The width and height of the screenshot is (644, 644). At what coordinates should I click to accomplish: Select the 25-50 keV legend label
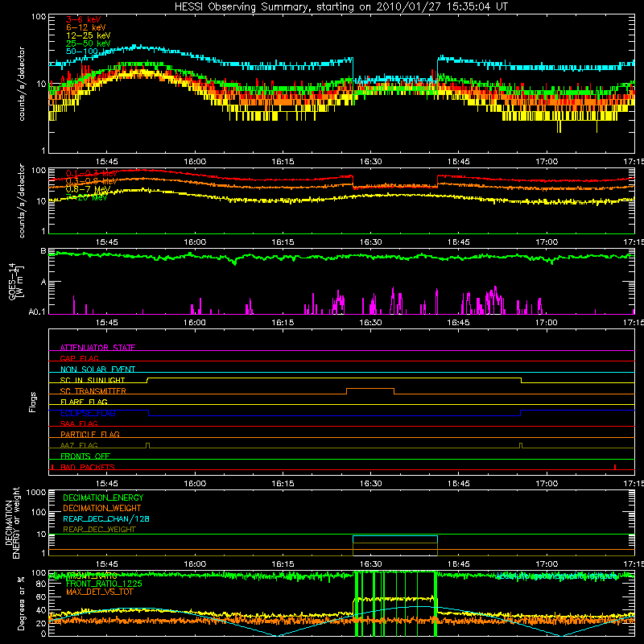pos(89,43)
